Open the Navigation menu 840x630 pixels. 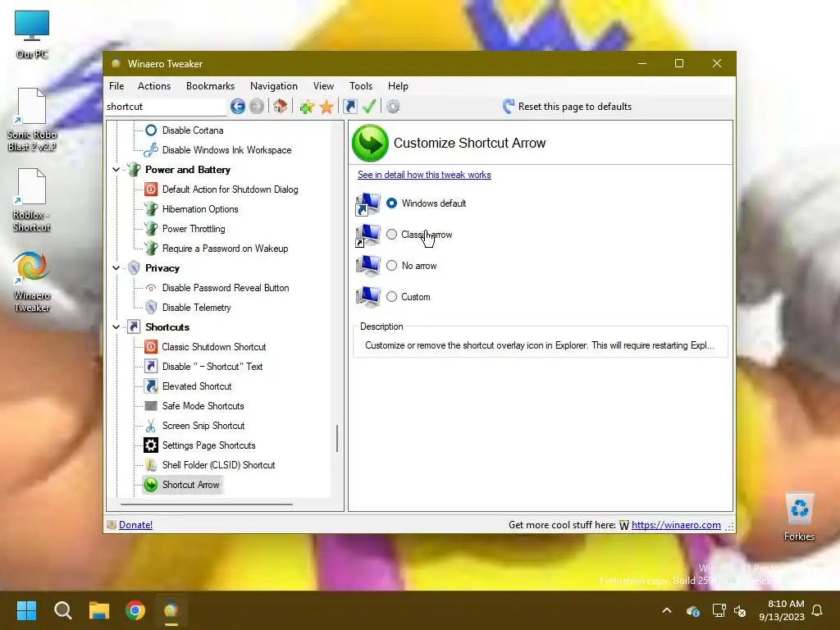pyautogui.click(x=274, y=85)
